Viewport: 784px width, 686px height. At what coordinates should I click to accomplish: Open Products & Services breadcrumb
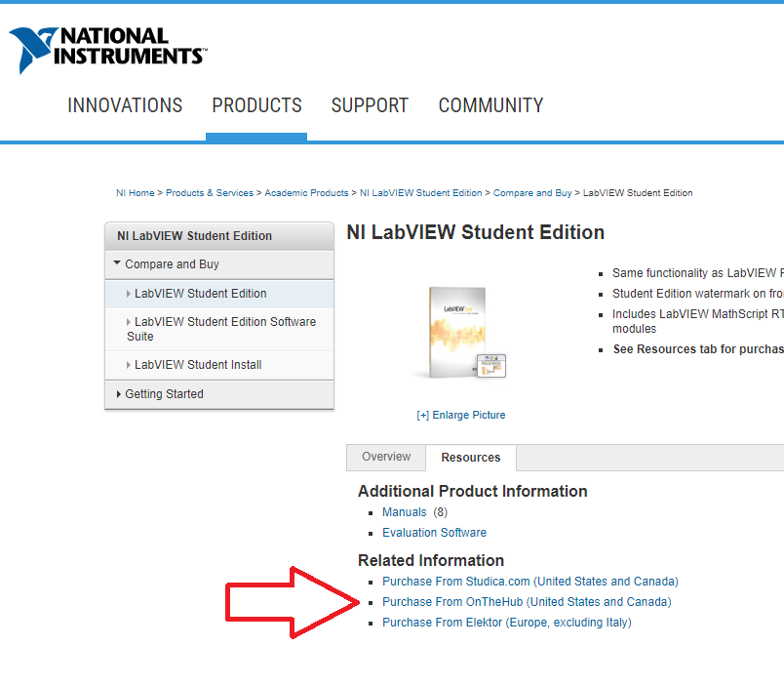pos(210,193)
